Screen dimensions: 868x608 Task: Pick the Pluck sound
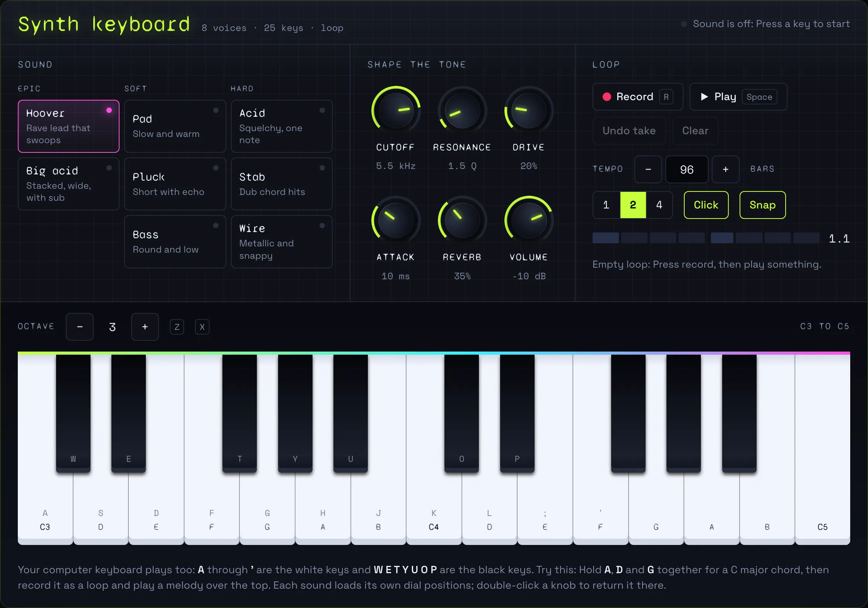tap(175, 184)
